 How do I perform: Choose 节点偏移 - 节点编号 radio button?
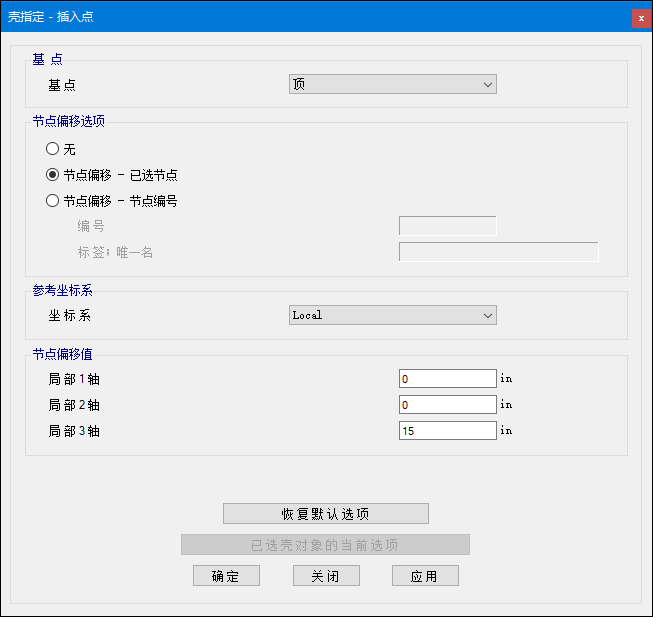(x=53, y=200)
